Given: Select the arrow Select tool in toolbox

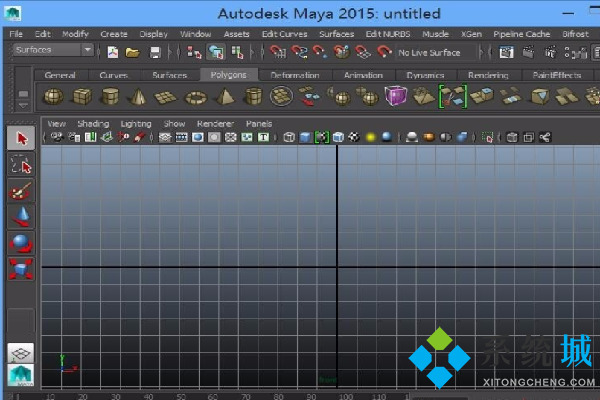Looking at the screenshot, I should click(x=21, y=138).
